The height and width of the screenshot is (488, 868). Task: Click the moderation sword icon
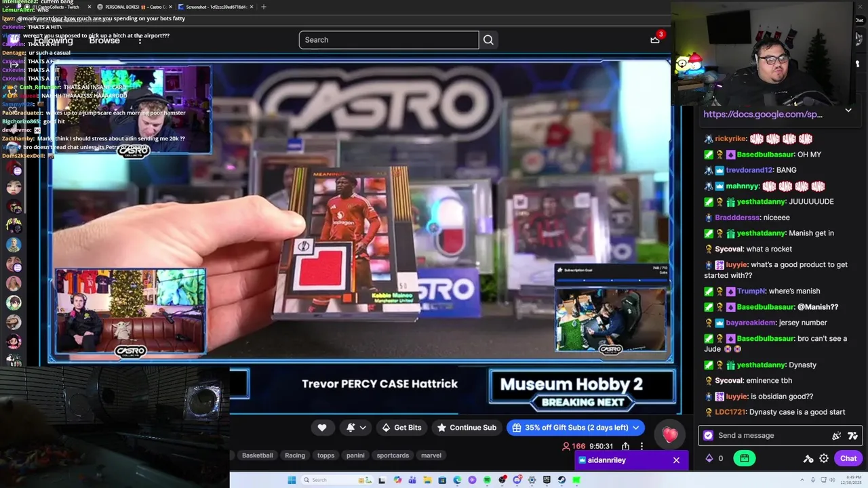808,458
